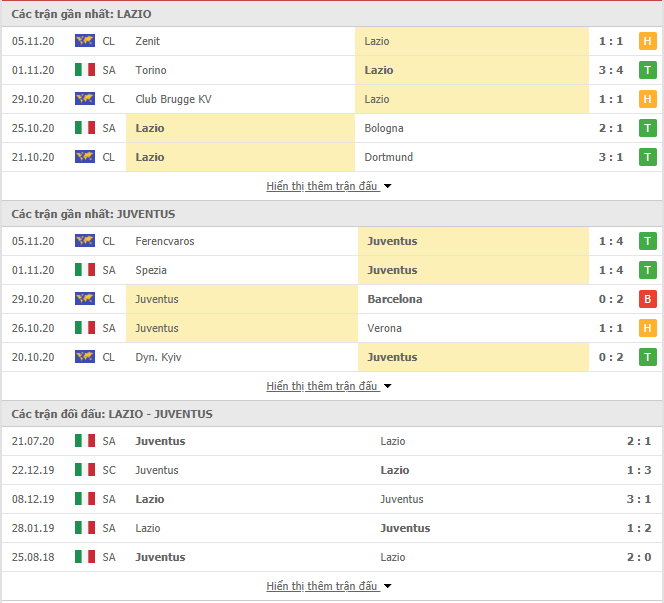Expand more Lazio - Juventus head-to-head matches

(x=329, y=586)
